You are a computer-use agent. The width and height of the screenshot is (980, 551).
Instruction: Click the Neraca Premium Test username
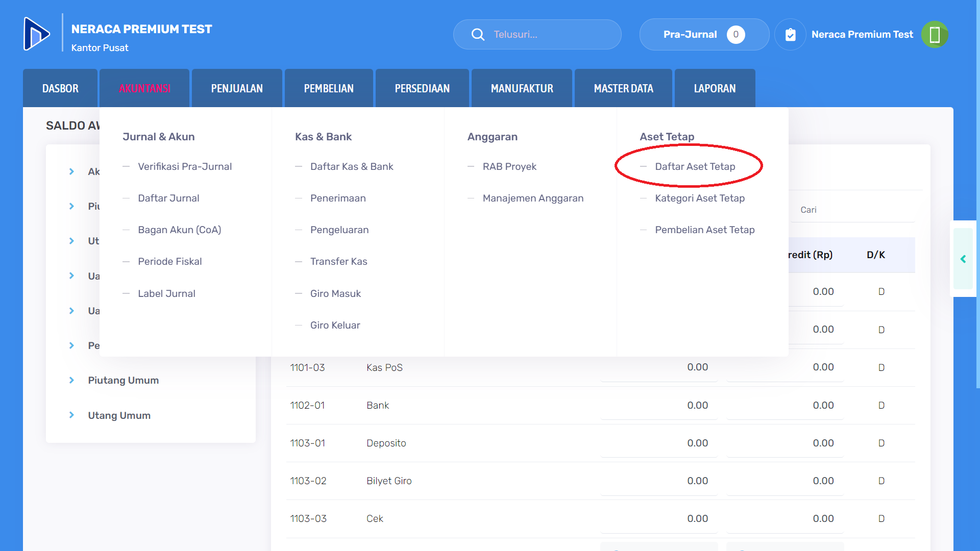(x=862, y=34)
